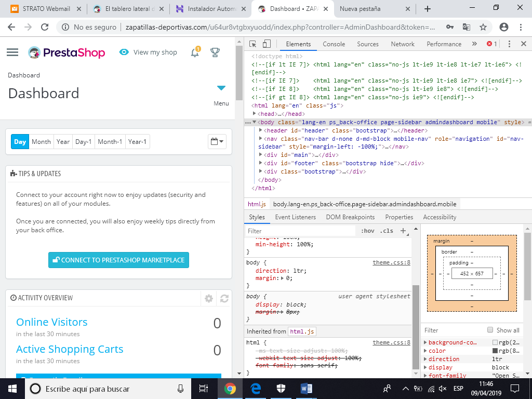Toggle the :hov element state button
Viewport: 532px width, 399px height.
click(x=367, y=231)
